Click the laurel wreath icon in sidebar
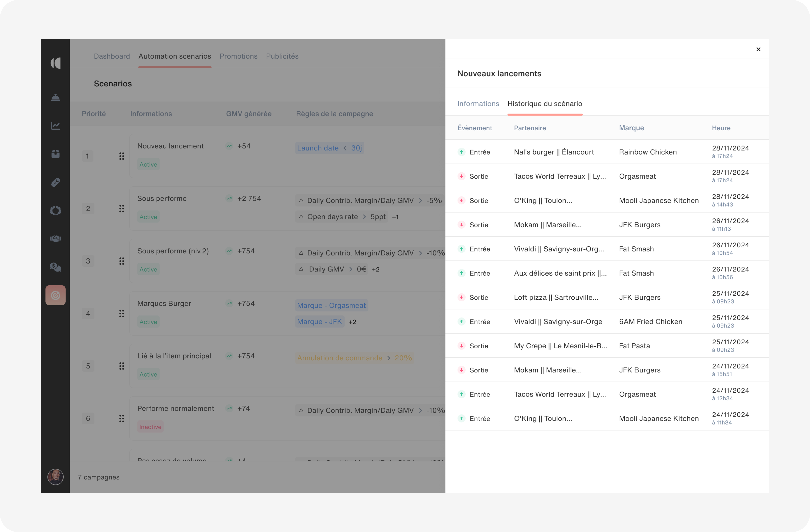 pyautogui.click(x=55, y=211)
